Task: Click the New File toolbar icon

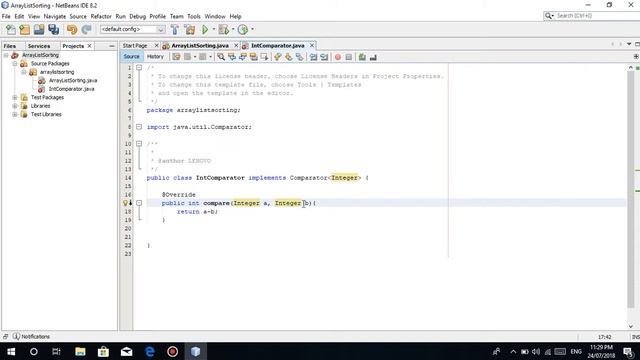Action: click(x=11, y=29)
